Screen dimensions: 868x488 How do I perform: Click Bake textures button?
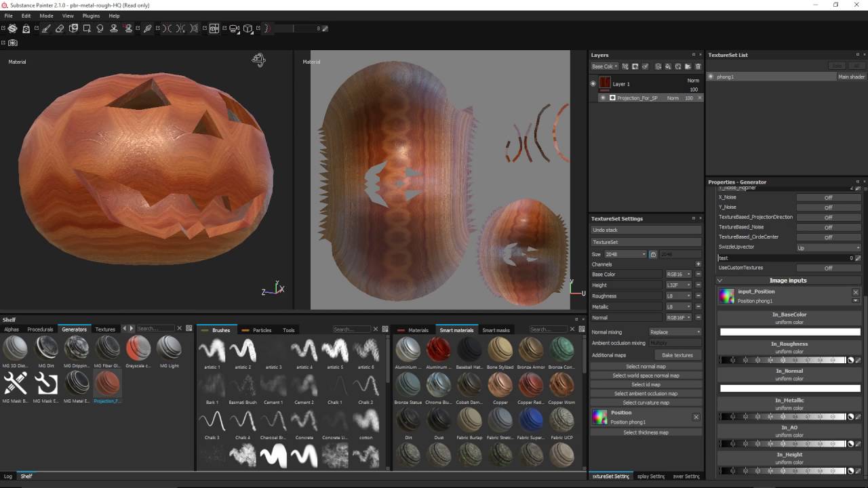coord(677,355)
